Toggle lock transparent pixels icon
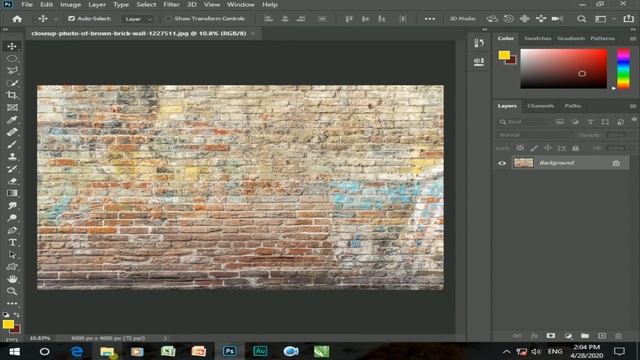This screenshot has height=360, width=640. pos(520,148)
